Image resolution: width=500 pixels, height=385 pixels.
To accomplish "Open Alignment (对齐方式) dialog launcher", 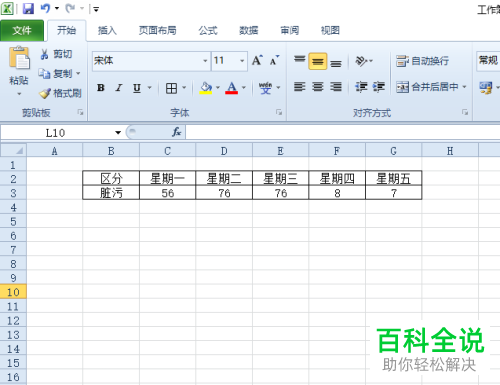I will coord(465,112).
